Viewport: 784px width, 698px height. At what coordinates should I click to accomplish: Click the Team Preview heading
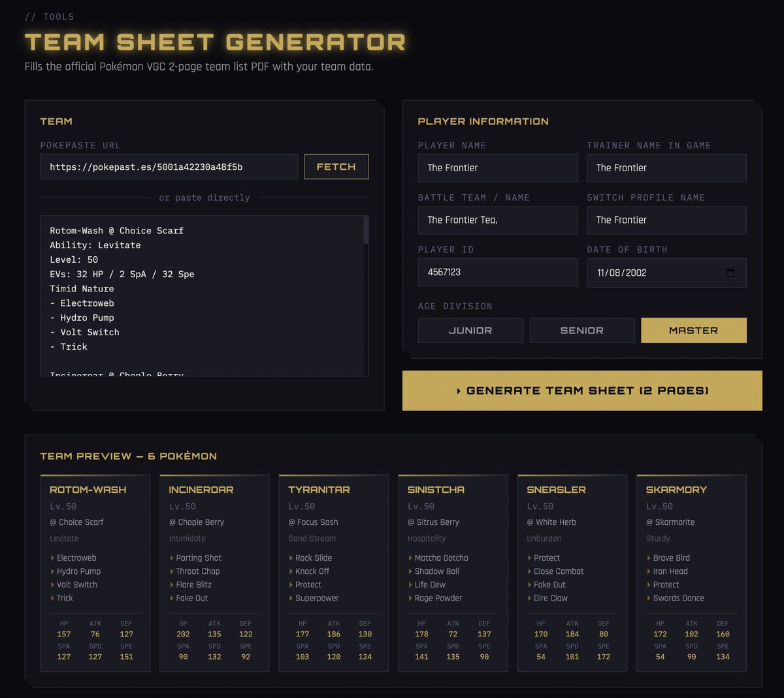tap(129, 456)
